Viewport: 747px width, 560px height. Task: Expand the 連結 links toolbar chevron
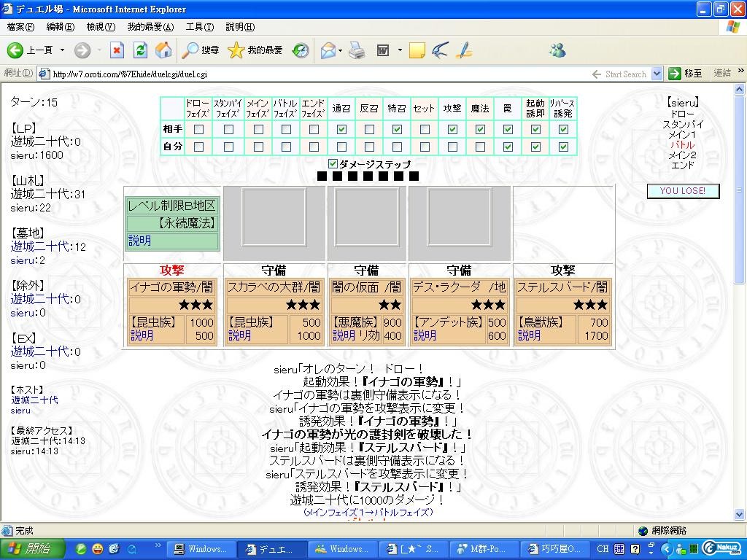[741, 71]
